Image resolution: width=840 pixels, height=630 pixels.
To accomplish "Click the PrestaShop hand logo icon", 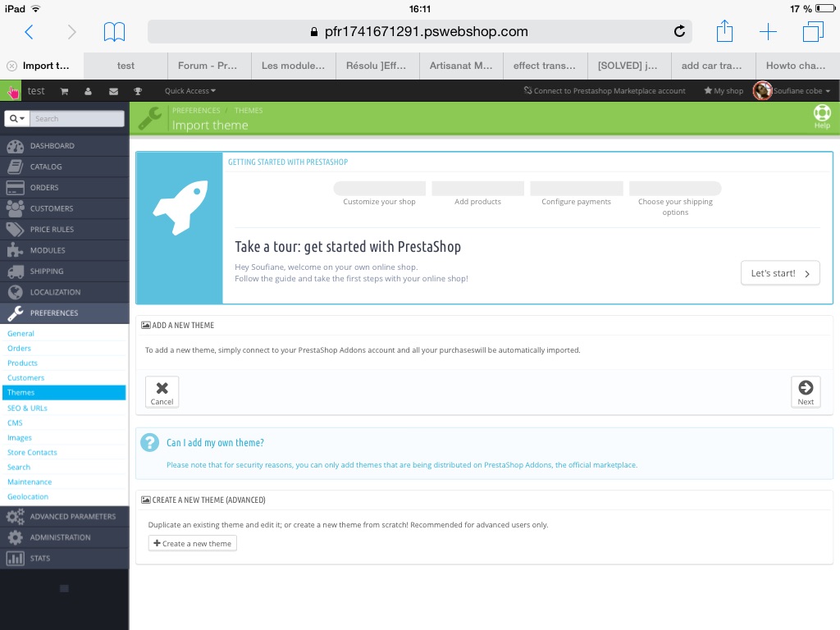I will pos(11,92).
